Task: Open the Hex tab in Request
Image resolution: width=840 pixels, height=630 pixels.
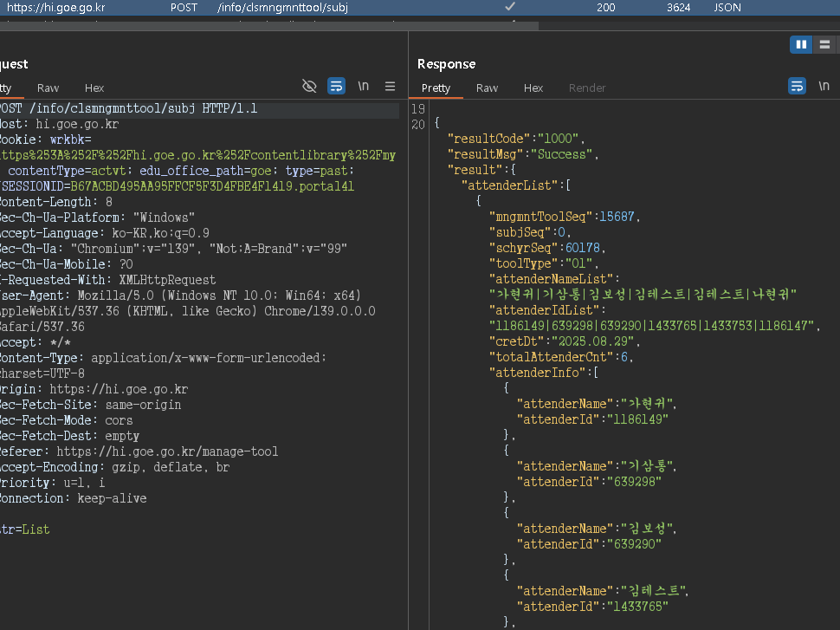Action: click(94, 88)
